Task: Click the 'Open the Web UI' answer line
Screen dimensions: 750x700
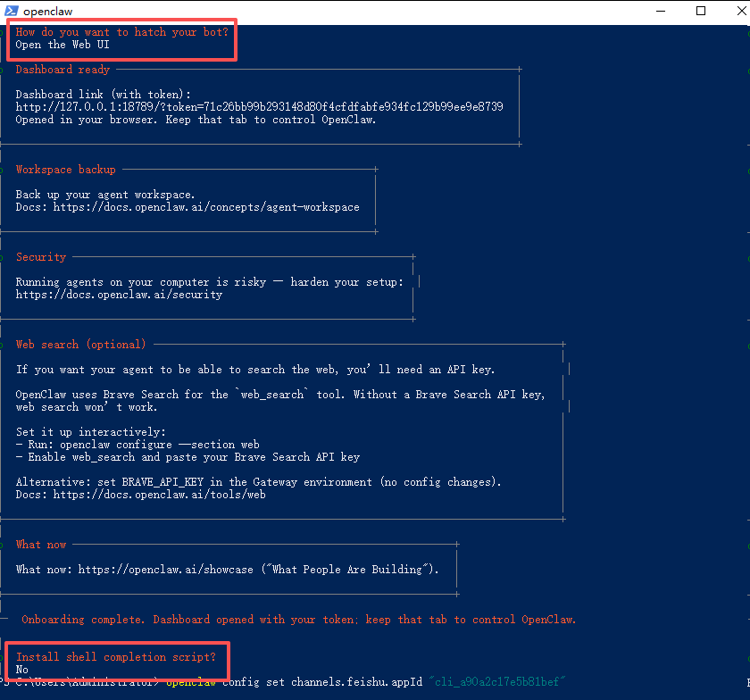Action: point(62,45)
